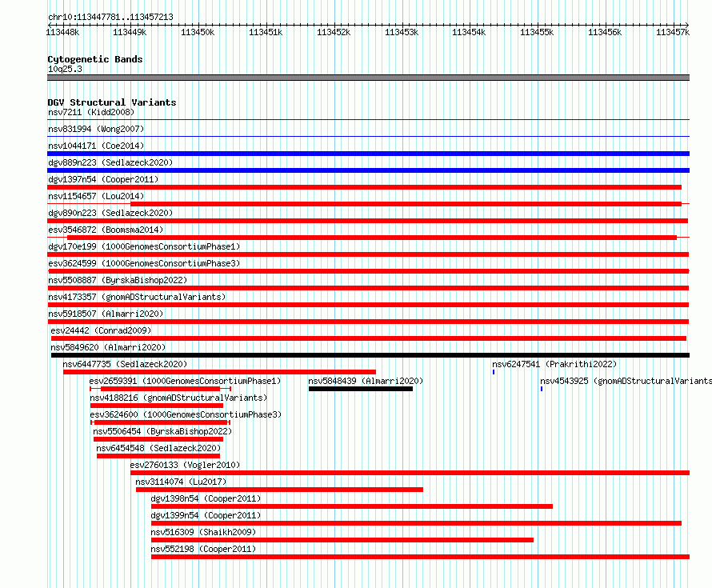Viewport: 712px width, 588px height.
Task: Select nsv5849620 (Almarri2020) label
Action: (x=108, y=347)
